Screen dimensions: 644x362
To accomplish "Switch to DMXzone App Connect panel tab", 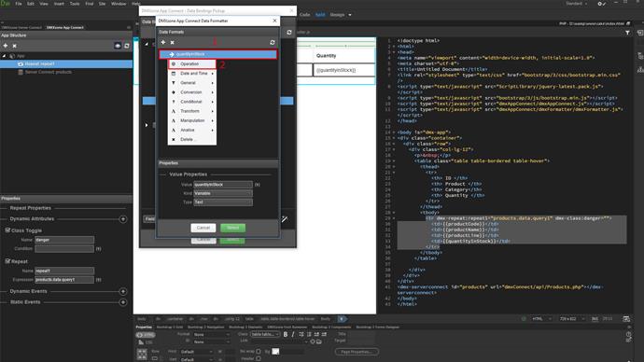I will (x=65, y=27).
